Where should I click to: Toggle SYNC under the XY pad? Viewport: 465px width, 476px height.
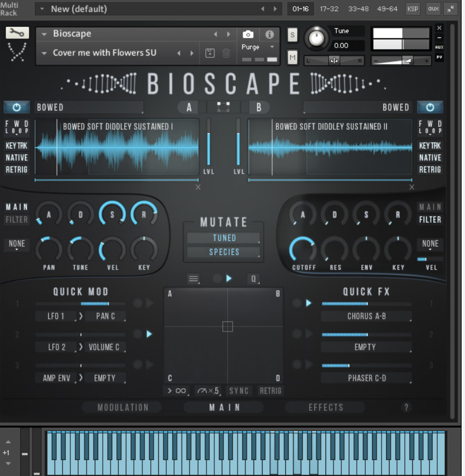[239, 390]
